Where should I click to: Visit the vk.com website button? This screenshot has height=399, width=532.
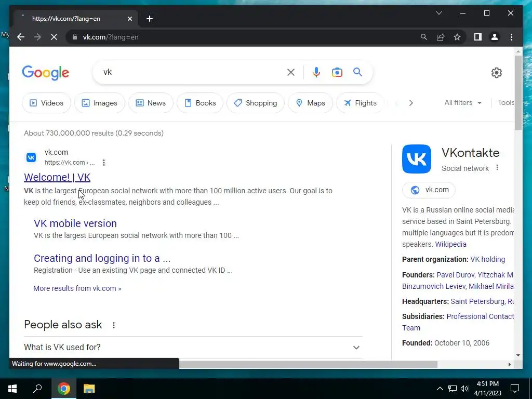429,190
